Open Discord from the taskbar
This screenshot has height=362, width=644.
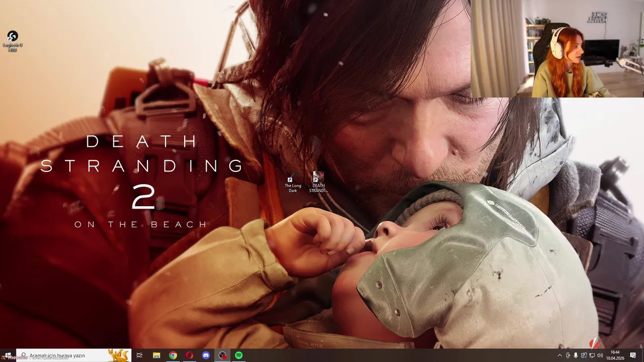206,355
